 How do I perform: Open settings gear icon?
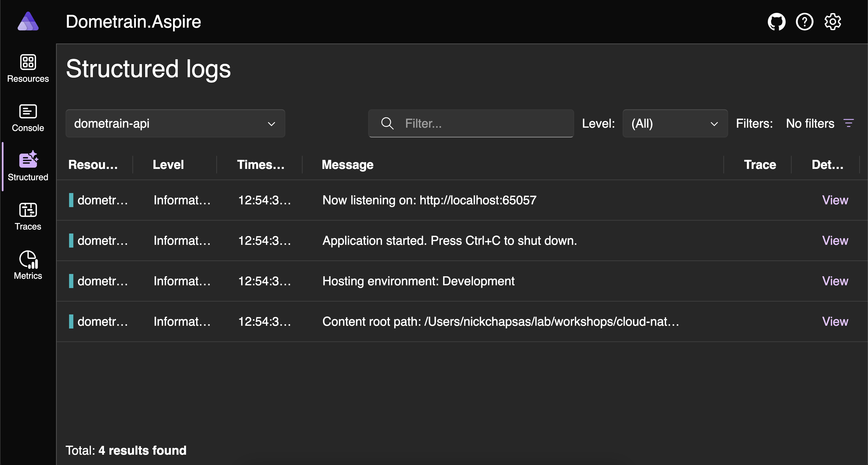coord(833,22)
